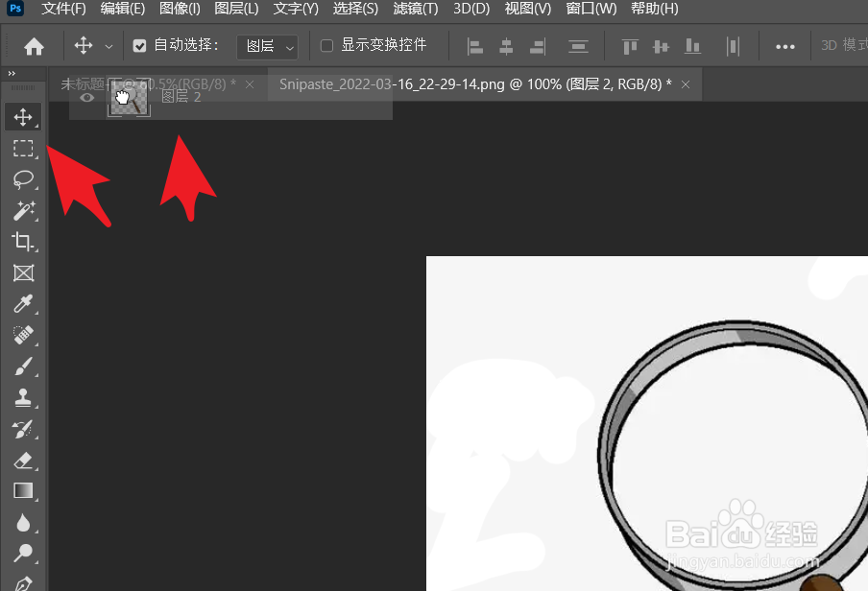Select the Rectangular Marquee tool
The image size is (868, 591).
point(23,149)
